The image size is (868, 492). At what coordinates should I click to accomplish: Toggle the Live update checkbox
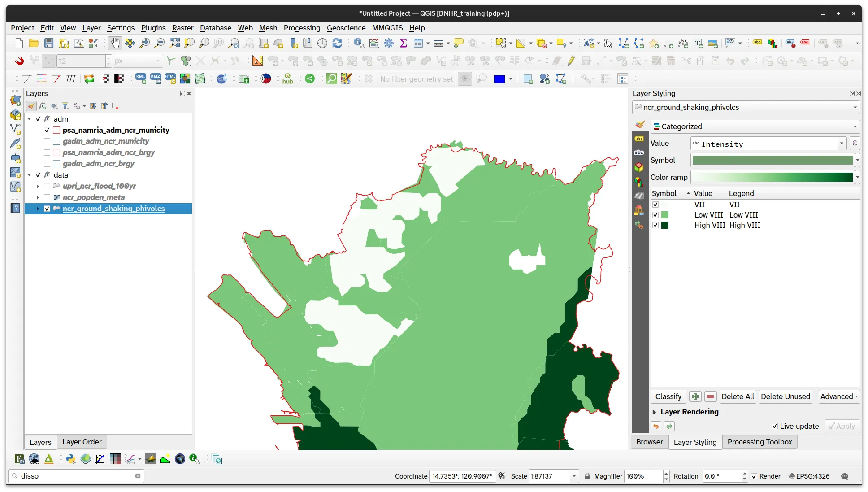774,426
